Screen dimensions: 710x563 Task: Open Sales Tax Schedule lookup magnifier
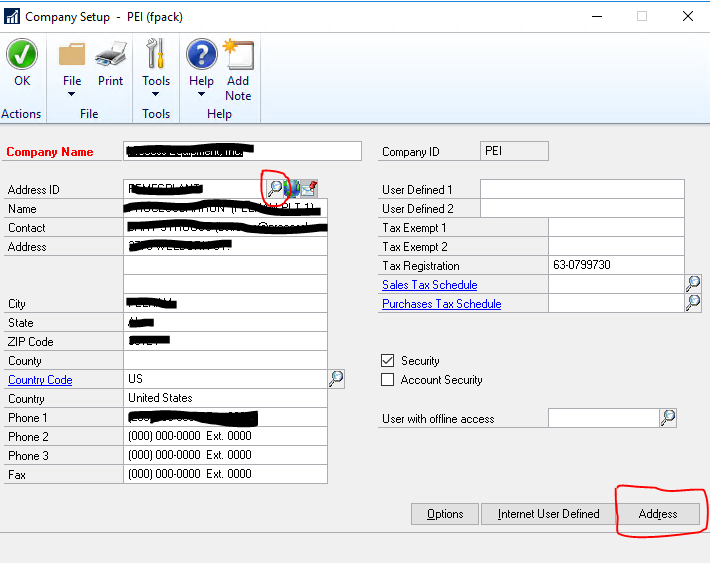[x=693, y=284]
